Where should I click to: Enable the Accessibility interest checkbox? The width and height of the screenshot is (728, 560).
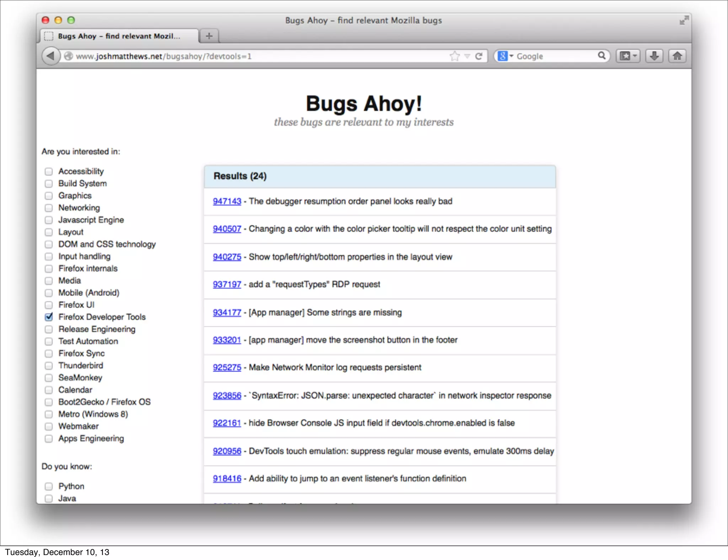tap(49, 172)
